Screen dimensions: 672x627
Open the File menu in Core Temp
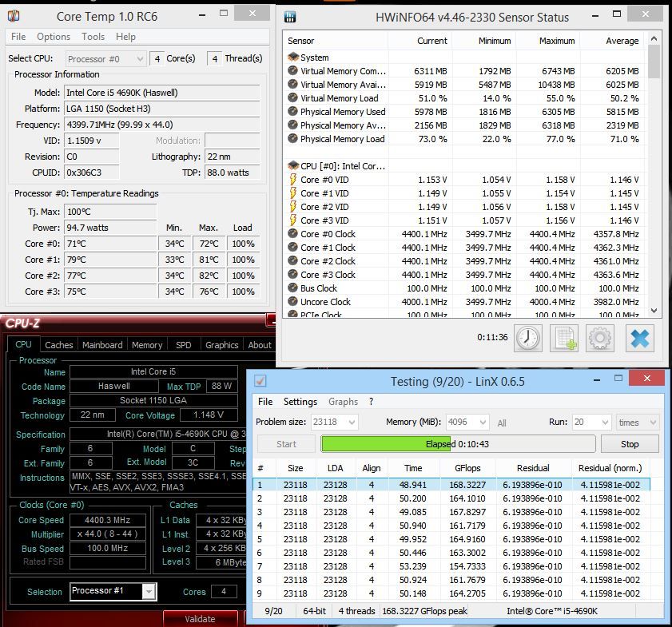tap(18, 37)
